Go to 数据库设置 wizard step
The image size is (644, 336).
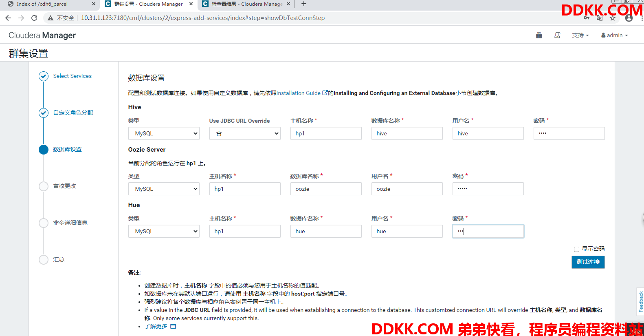click(x=68, y=150)
